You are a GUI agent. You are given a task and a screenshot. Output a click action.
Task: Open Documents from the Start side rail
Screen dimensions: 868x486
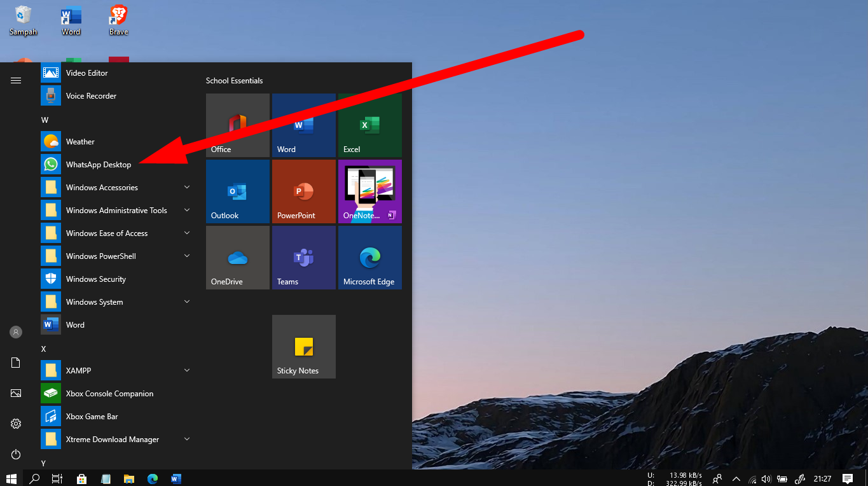(x=16, y=363)
